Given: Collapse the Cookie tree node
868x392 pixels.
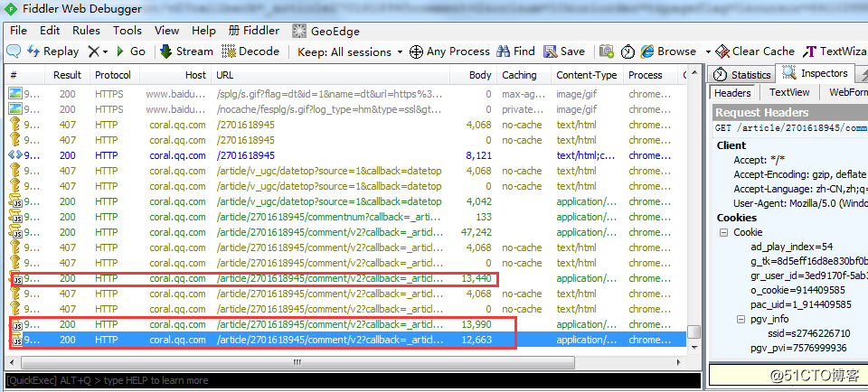Looking at the screenshot, I should 723,232.
